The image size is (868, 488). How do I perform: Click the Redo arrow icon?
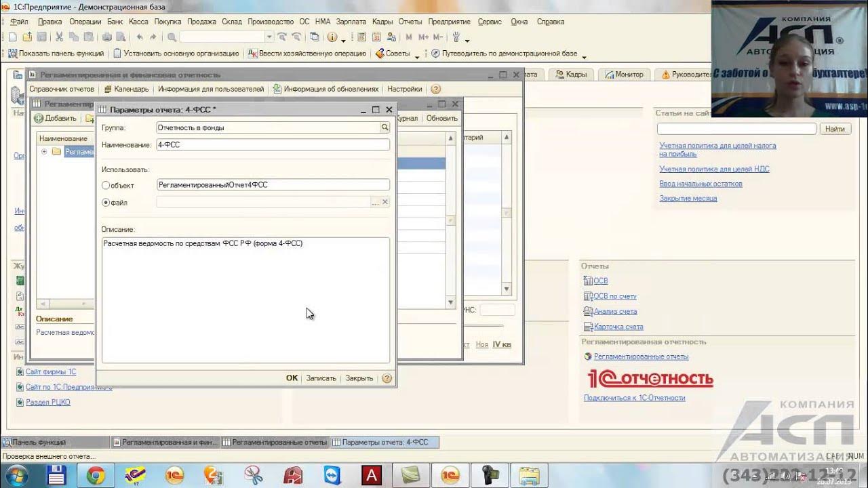pos(153,37)
